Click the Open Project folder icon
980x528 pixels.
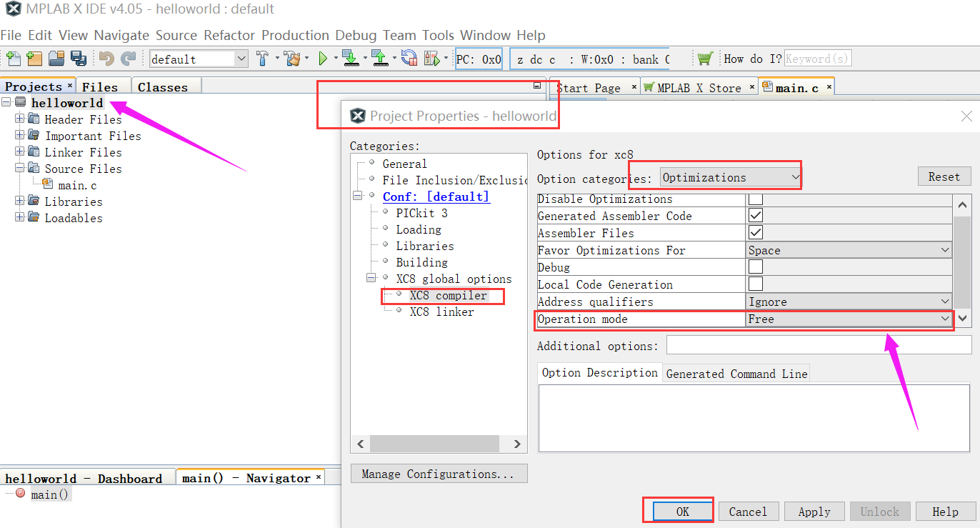[x=56, y=59]
